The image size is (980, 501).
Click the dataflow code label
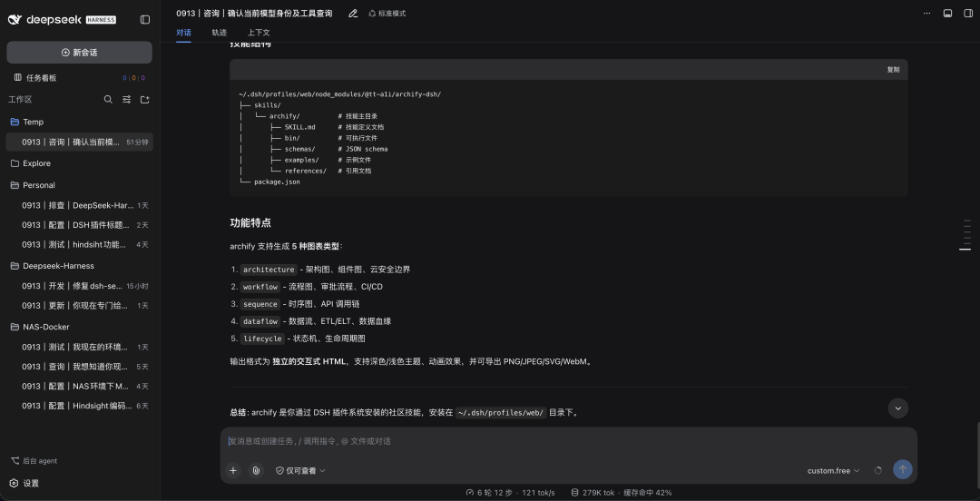[x=260, y=321]
